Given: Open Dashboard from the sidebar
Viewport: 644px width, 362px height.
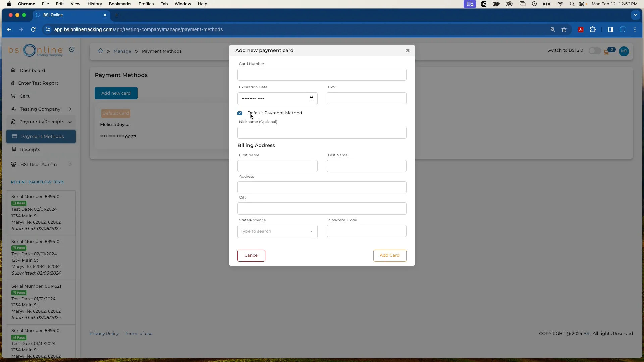Looking at the screenshot, I should click(33, 70).
